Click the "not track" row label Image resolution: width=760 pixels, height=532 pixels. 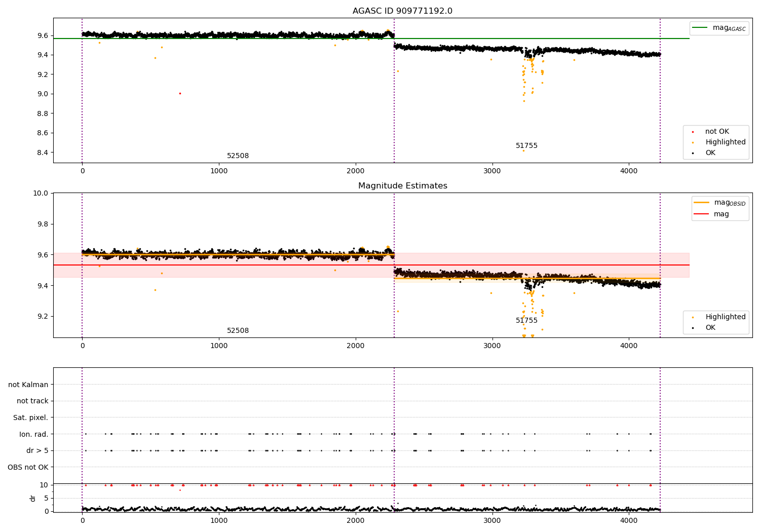[x=32, y=401]
